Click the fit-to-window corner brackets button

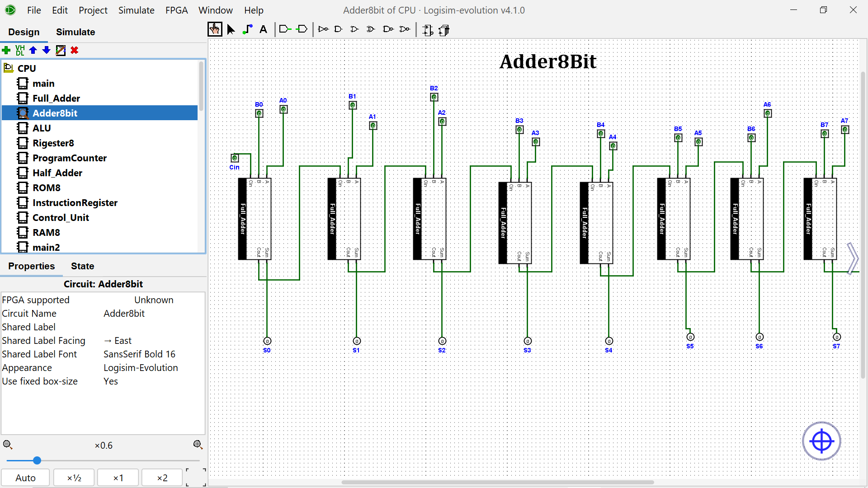point(196,478)
